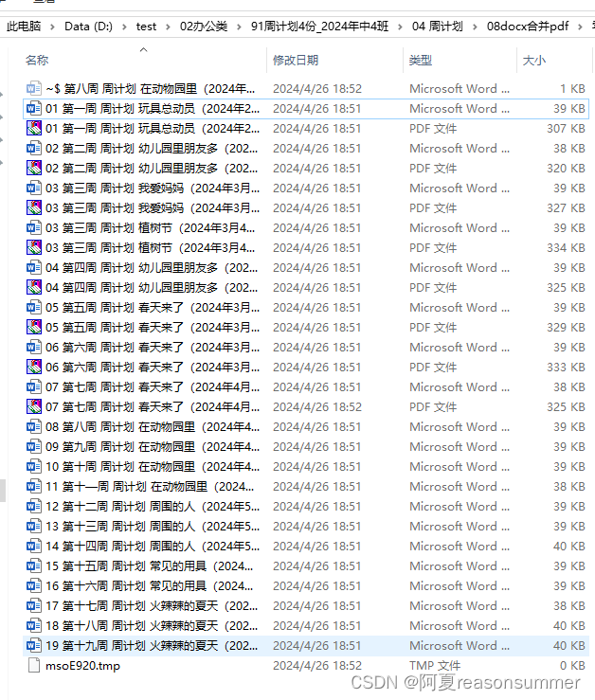Select file name 14 第十四周 周计划 周围的人

(x=153, y=546)
